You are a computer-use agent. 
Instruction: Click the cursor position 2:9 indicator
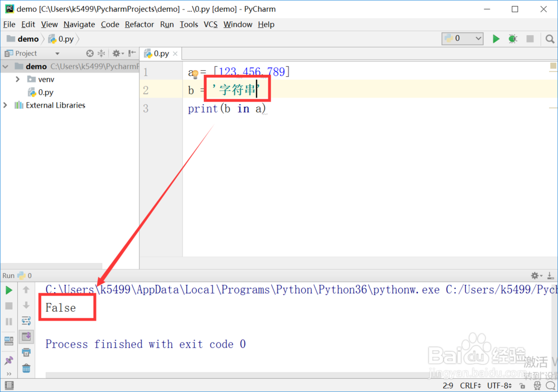coord(448,386)
